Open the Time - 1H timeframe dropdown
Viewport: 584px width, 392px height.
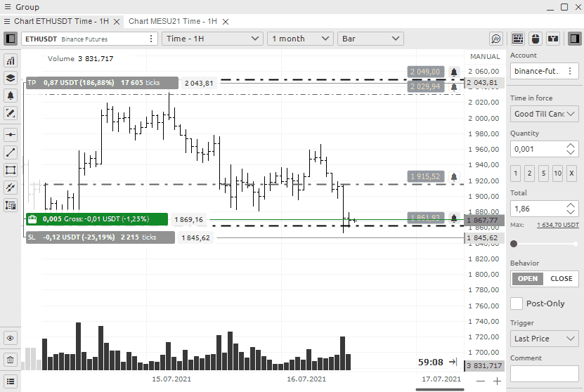[x=212, y=39]
